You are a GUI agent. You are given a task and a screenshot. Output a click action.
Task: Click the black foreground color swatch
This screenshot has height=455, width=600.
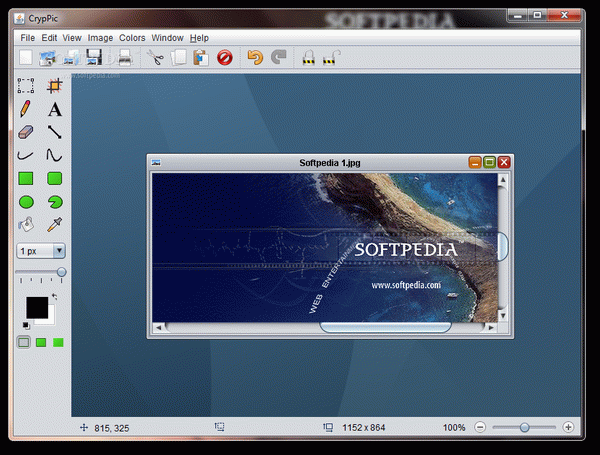(x=37, y=307)
